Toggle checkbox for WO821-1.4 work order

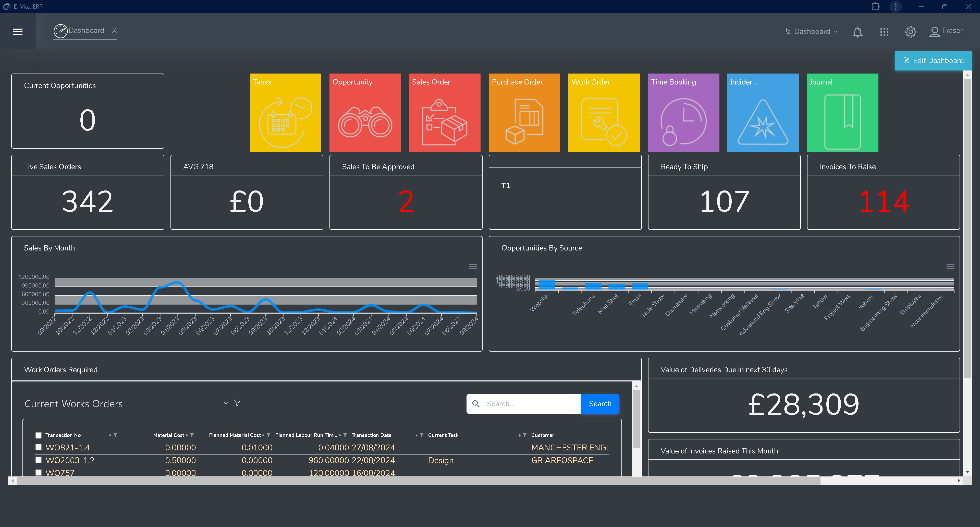point(38,447)
